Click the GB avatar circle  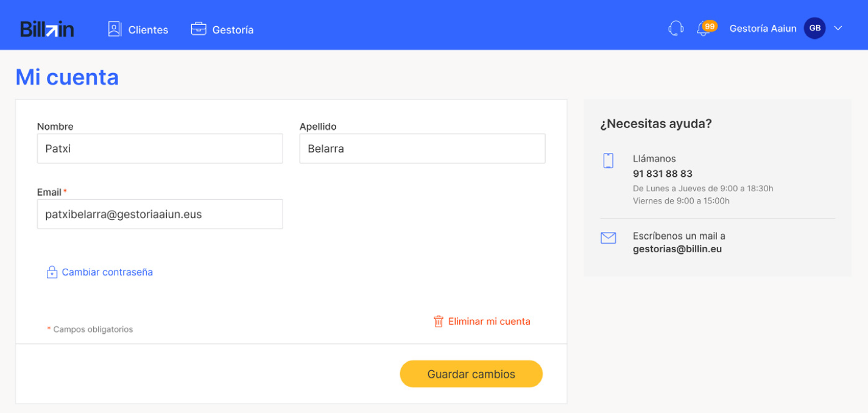tap(814, 28)
